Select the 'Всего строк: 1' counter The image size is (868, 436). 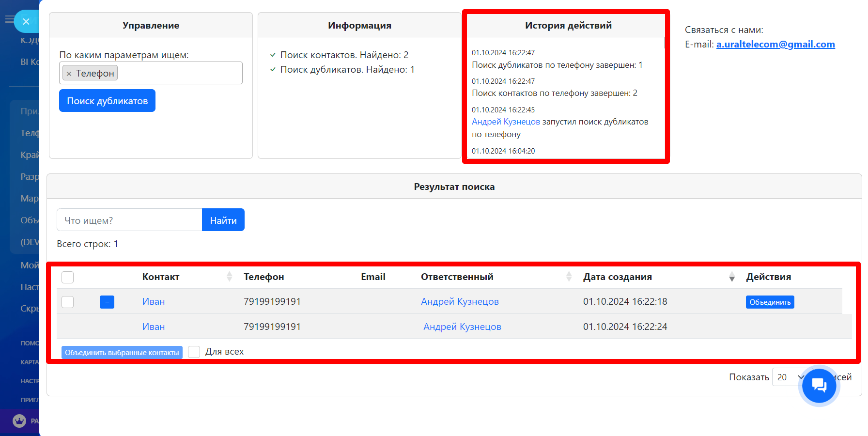coord(87,244)
